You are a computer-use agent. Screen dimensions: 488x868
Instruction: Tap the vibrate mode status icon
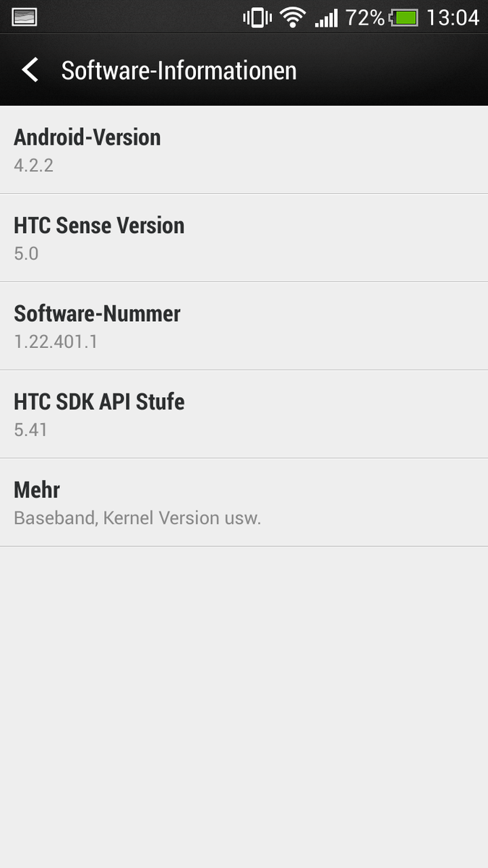tap(257, 17)
